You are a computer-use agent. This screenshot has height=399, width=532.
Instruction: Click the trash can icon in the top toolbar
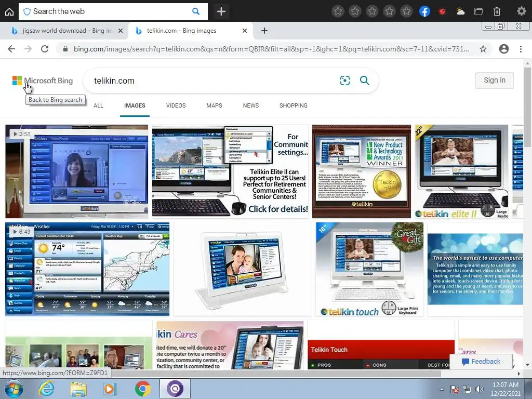pyautogui.click(x=497, y=11)
